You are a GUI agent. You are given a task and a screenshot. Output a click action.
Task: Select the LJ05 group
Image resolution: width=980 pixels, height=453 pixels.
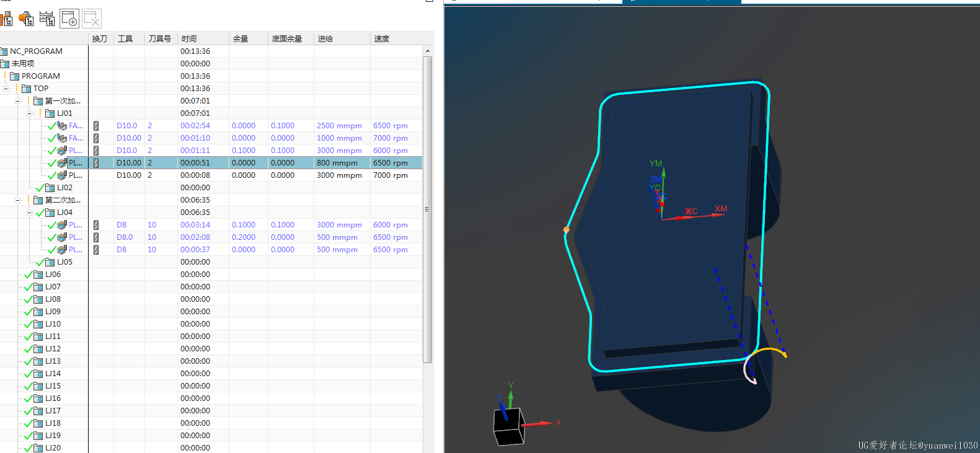[x=64, y=262]
